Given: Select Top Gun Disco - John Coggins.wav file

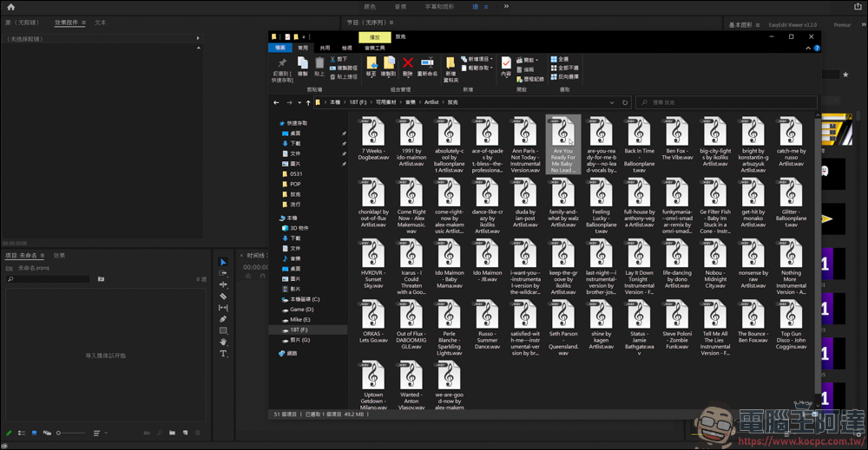Looking at the screenshot, I should pos(791,325).
